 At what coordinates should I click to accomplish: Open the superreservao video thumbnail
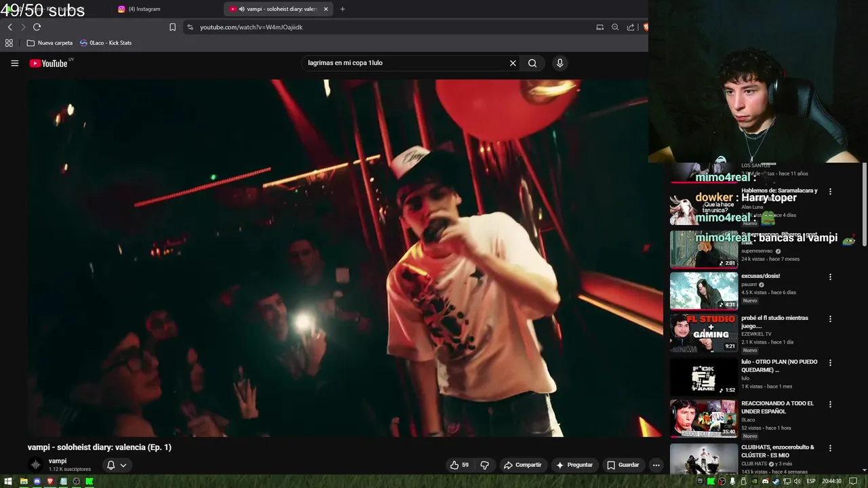tap(704, 249)
